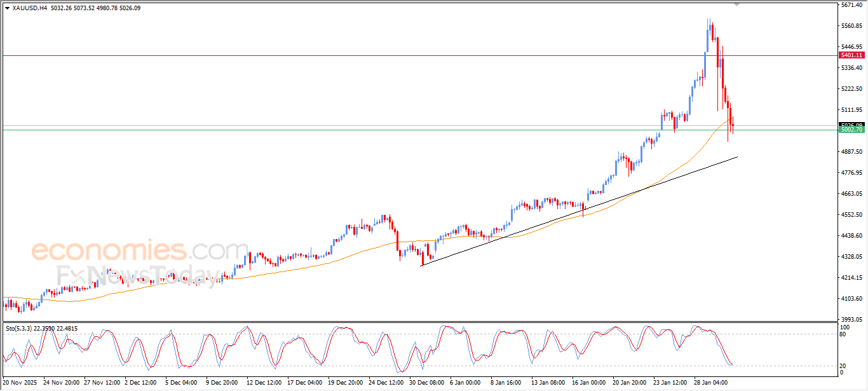Click the 12 Dec 12:00 time label
The image size is (868, 391).
pyautogui.click(x=263, y=383)
